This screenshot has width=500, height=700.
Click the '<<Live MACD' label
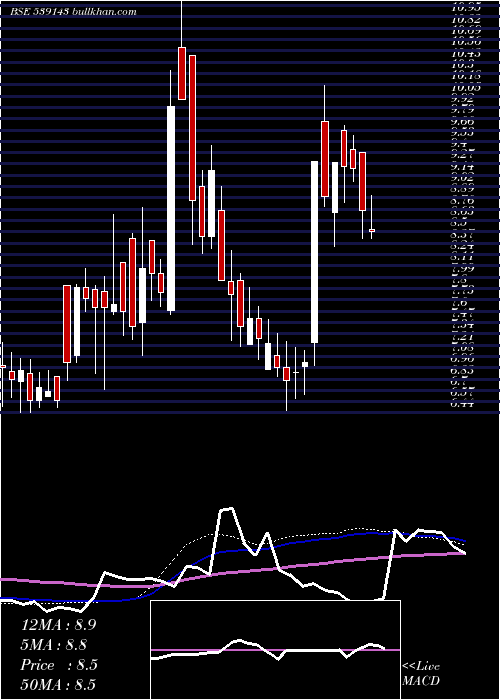click(421, 674)
